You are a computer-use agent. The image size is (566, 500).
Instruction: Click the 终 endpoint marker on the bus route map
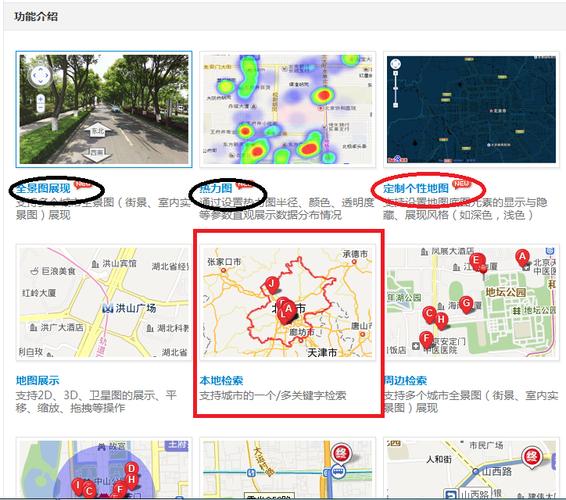[x=340, y=453]
